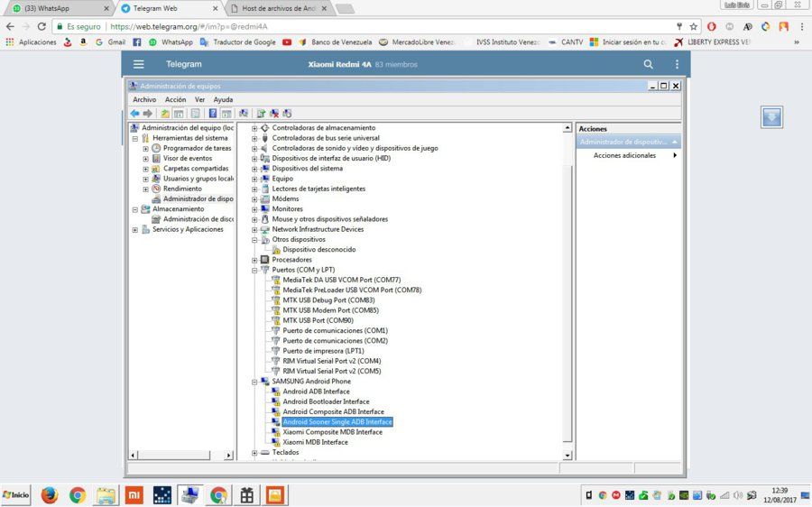The height and width of the screenshot is (507, 812).
Task: Open the Banco de Venezuela bookmark
Action: coord(336,41)
